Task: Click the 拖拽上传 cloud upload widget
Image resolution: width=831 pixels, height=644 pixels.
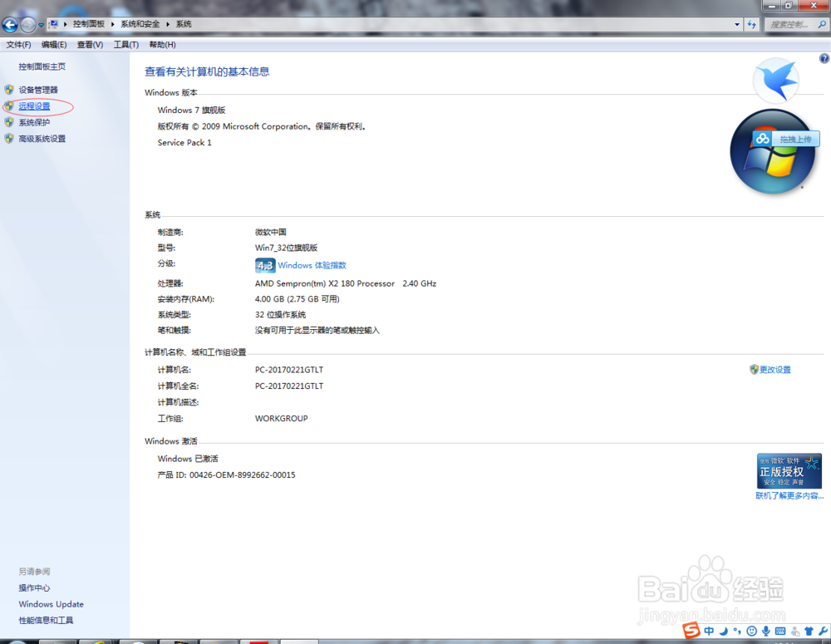Action: point(786,139)
